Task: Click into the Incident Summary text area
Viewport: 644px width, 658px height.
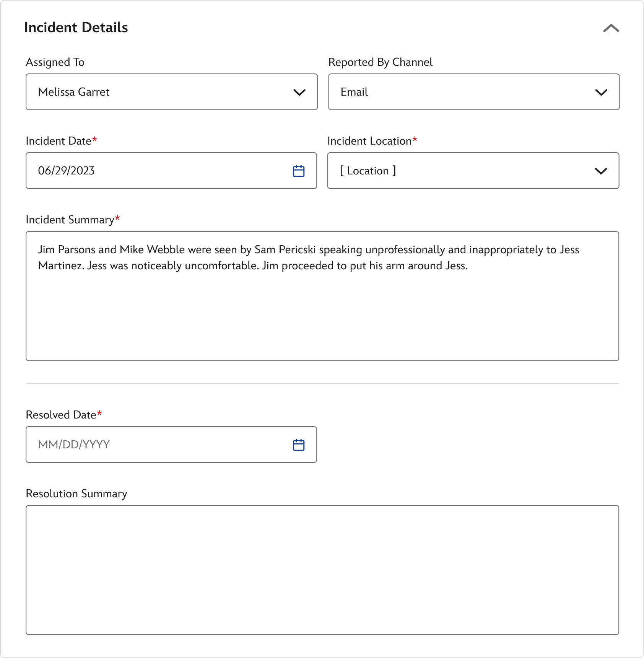Action: pyautogui.click(x=322, y=306)
